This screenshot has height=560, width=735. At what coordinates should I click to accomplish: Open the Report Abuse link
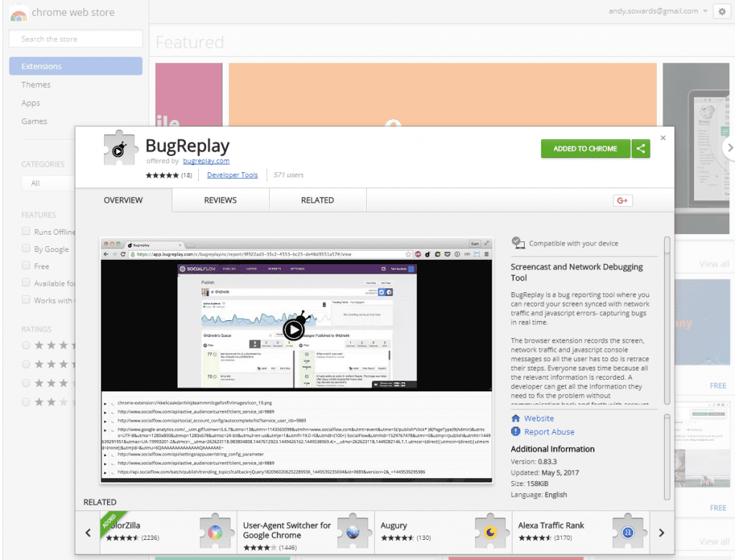tap(549, 432)
